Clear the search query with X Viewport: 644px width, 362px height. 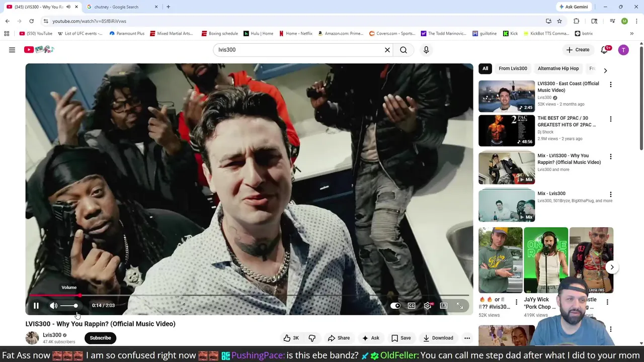[387, 50]
